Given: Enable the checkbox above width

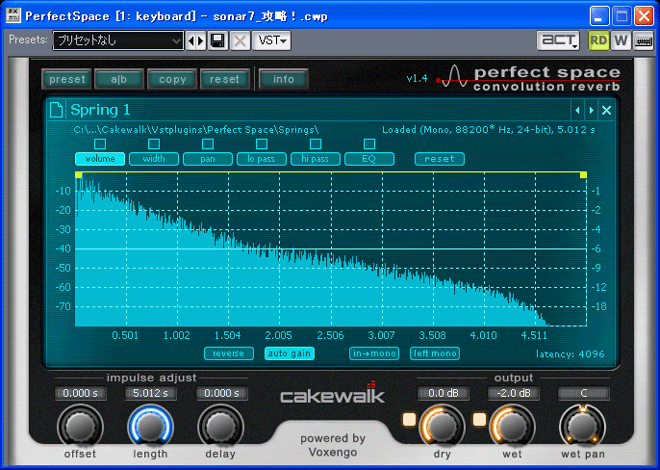Looking at the screenshot, I should tap(154, 144).
